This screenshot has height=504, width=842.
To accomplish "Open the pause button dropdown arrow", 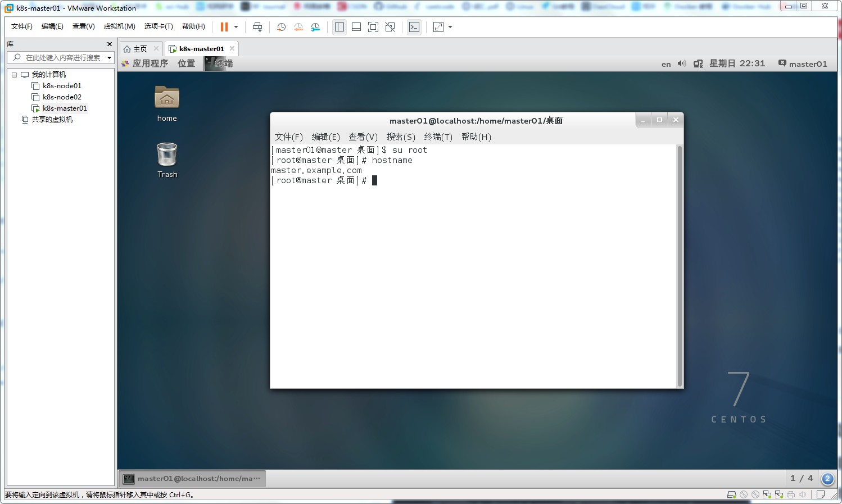I will 236,27.
